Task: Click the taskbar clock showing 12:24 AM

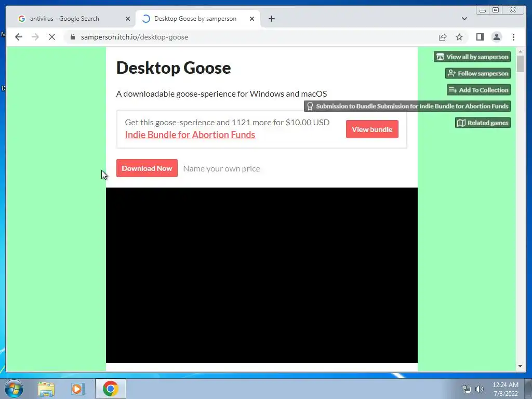Action: point(505,389)
